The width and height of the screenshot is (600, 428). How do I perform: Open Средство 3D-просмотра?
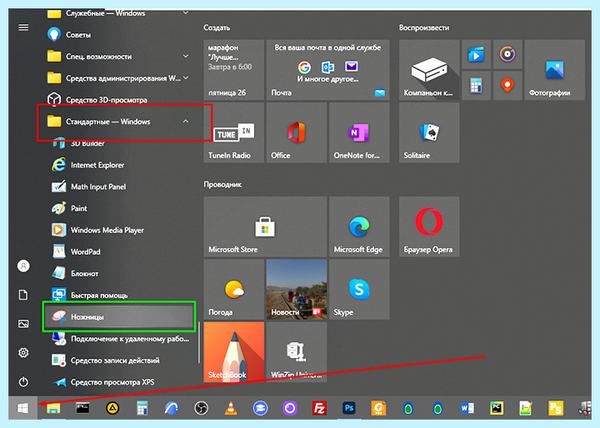click(119, 100)
